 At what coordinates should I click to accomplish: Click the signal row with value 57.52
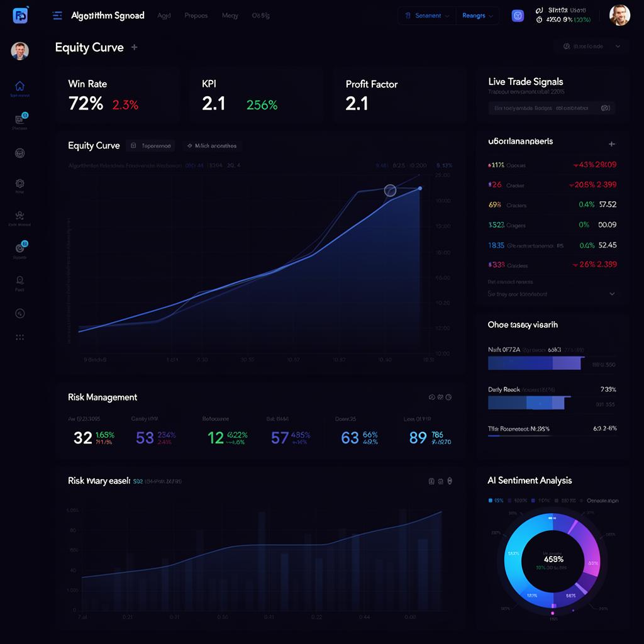552,204
